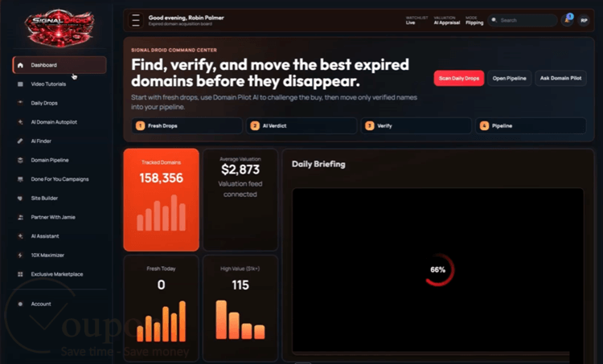Select step 3 Verify

pyautogui.click(x=416, y=125)
